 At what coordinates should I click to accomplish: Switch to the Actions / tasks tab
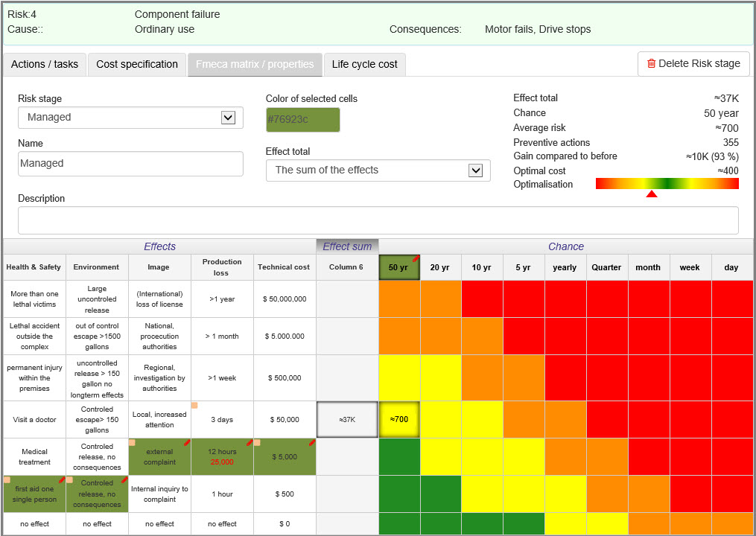pos(45,65)
